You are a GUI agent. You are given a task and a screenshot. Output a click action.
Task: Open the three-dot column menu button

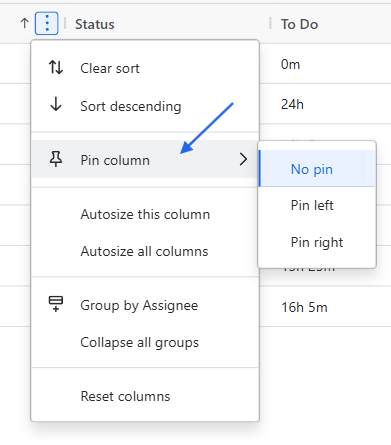click(47, 23)
